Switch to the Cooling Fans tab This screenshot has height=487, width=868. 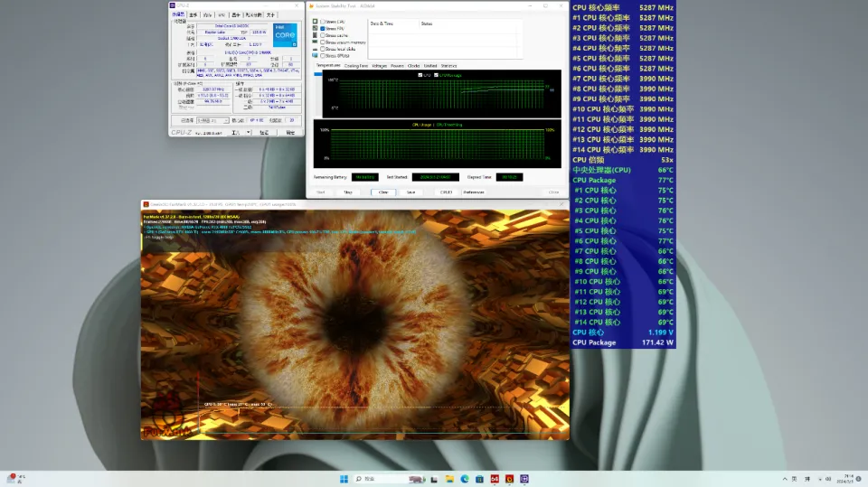tap(356, 66)
